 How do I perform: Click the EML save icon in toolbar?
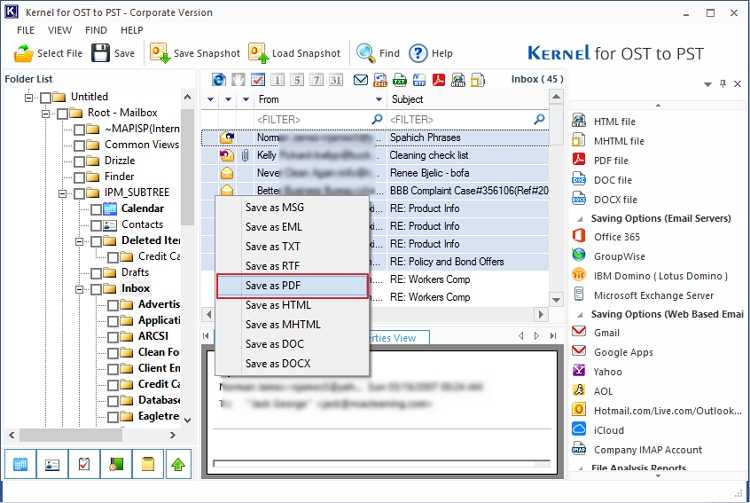coord(380,79)
